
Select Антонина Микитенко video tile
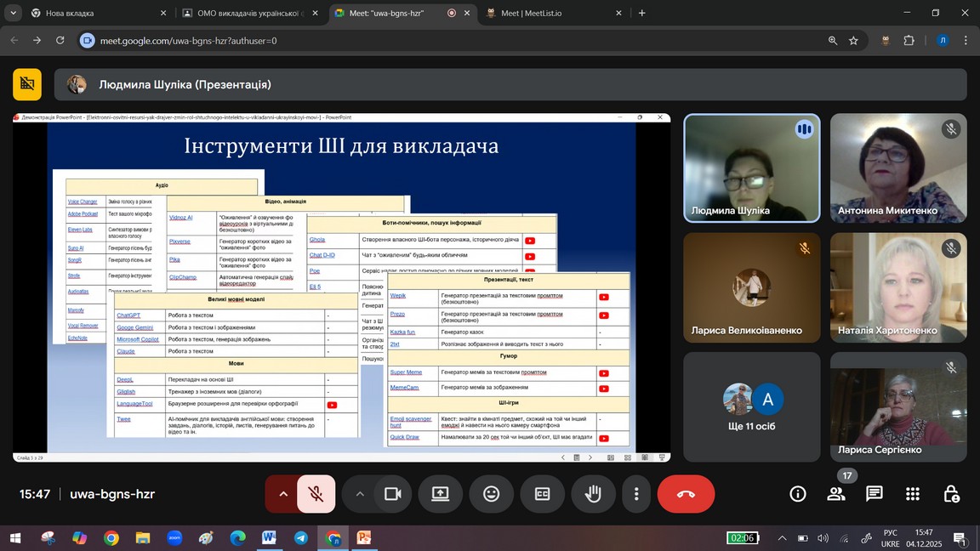[x=898, y=168]
